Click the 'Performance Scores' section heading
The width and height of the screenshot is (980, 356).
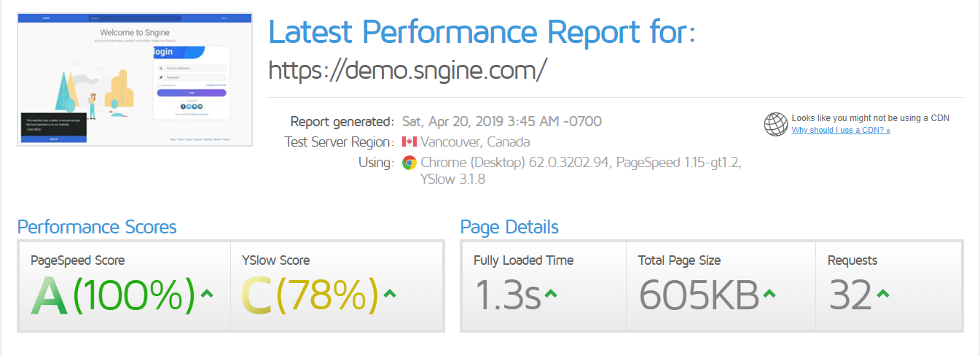tap(97, 227)
